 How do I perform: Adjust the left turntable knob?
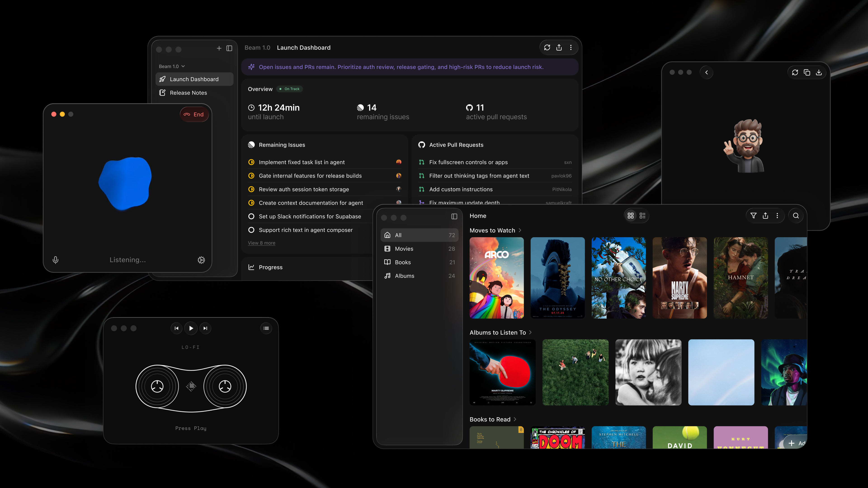[x=157, y=387]
